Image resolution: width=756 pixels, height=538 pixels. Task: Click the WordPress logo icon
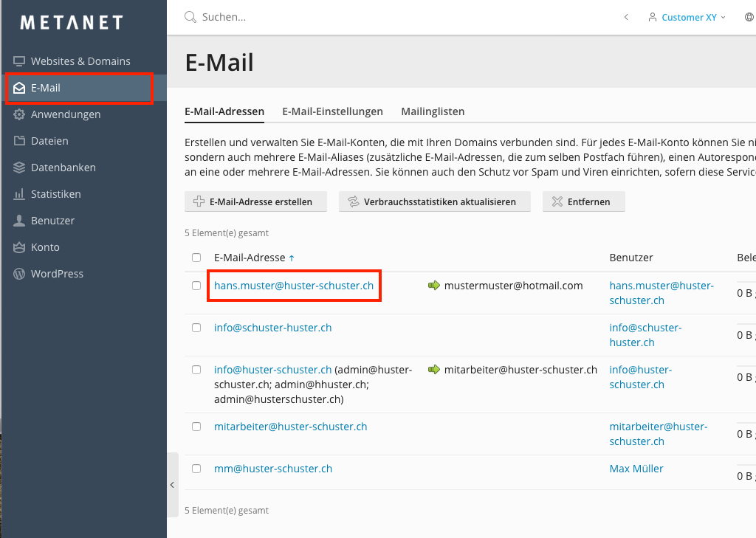19,274
